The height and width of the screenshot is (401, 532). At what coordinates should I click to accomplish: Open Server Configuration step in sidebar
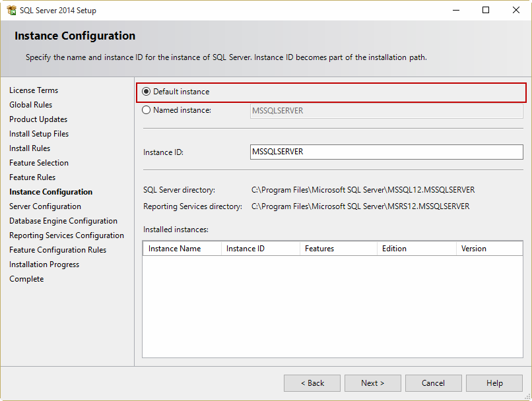[45, 206]
